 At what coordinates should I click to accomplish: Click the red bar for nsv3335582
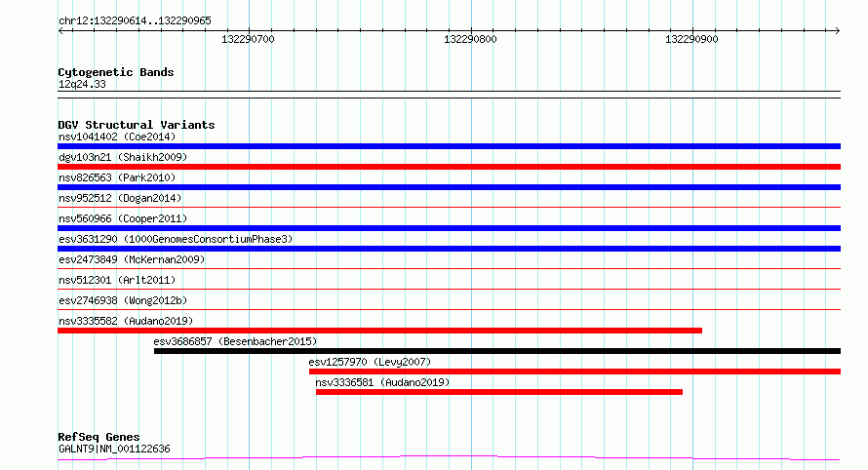coord(379,331)
